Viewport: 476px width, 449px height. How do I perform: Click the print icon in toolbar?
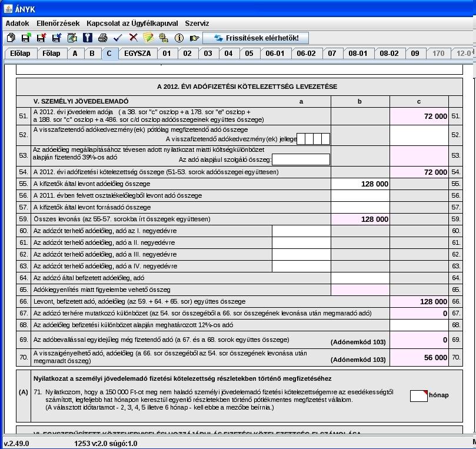pos(102,38)
